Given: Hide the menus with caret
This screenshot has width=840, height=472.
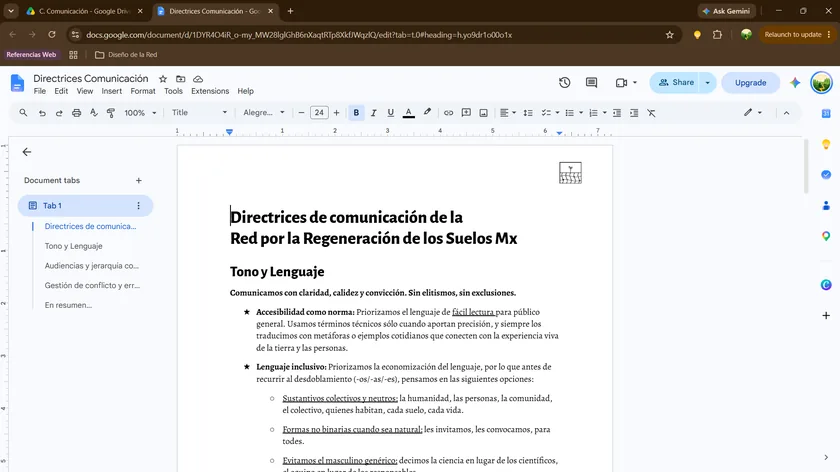Looking at the screenshot, I should click(786, 113).
